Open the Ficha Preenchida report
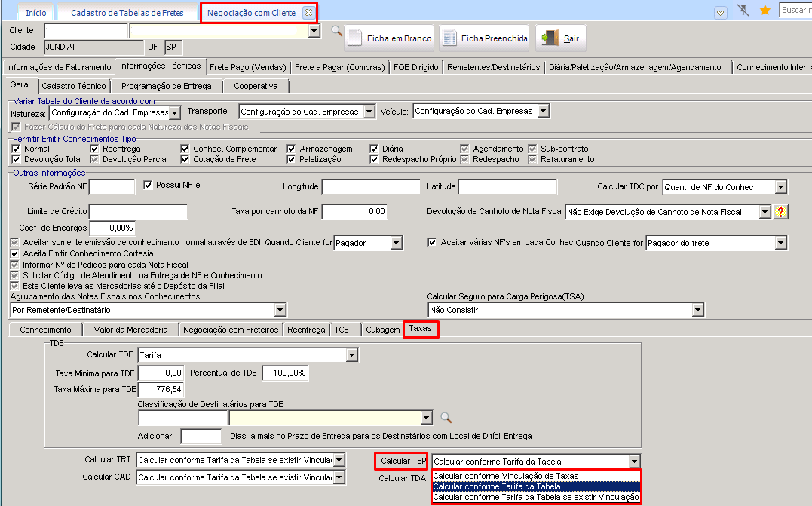The height and width of the screenshot is (506, 812). tap(484, 38)
